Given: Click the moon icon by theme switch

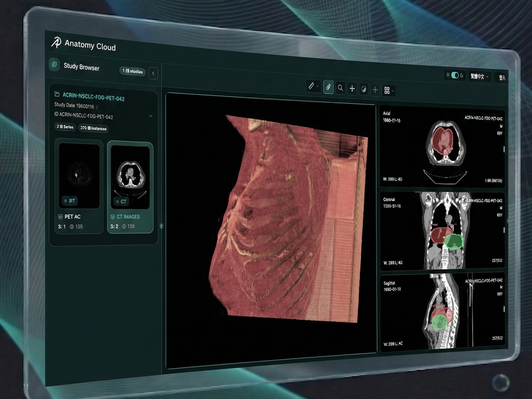Looking at the screenshot, I should coord(462,75).
